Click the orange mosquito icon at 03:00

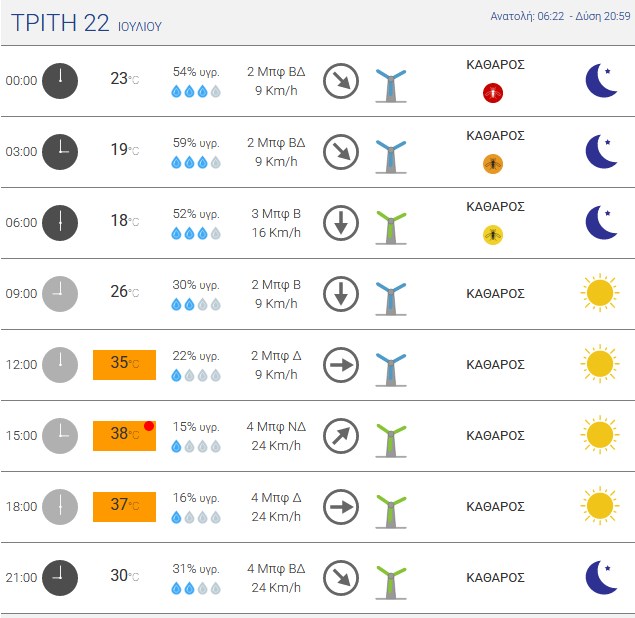(493, 164)
